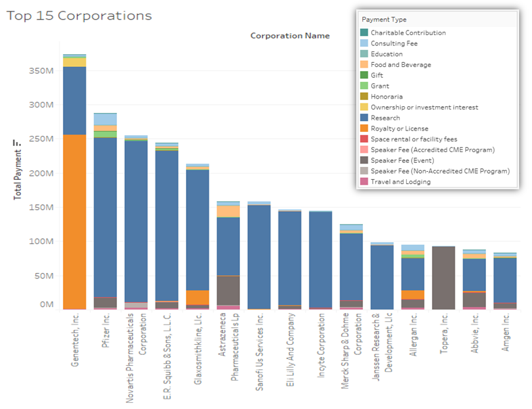Click the Food and Beverage legend swatch
Screen dimensions: 532x409
(364, 64)
